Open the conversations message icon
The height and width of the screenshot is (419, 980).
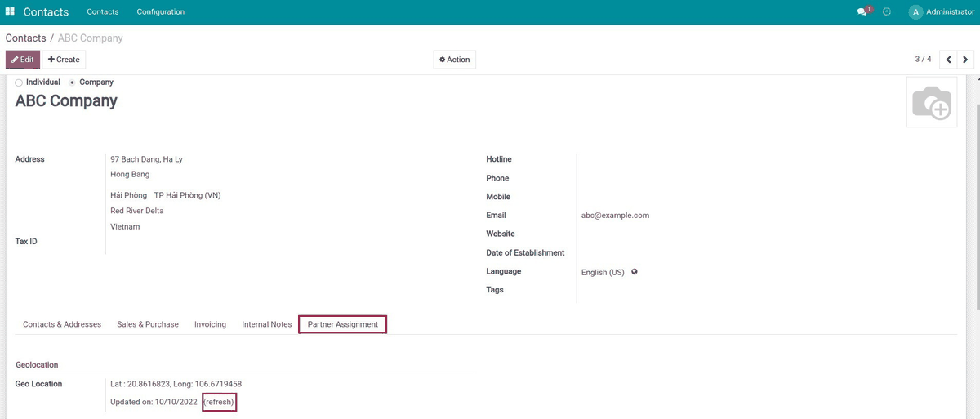[862, 12]
